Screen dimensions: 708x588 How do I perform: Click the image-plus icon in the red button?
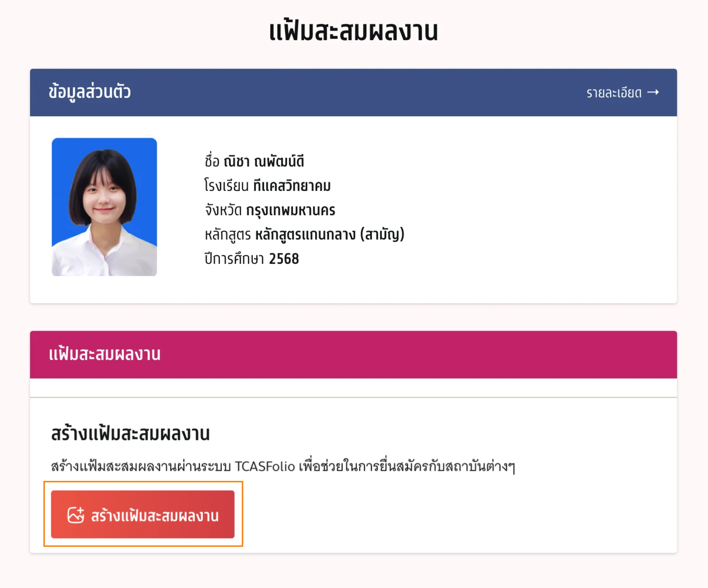coord(75,515)
